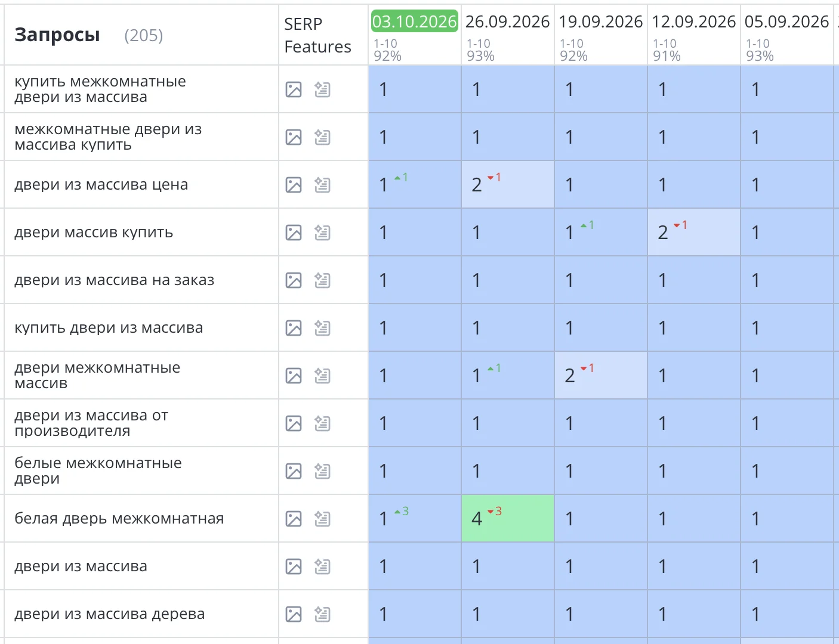Click snippet SERP icon for 'двери межкомнатные массив'
This screenshot has height=644, width=839.
(322, 376)
